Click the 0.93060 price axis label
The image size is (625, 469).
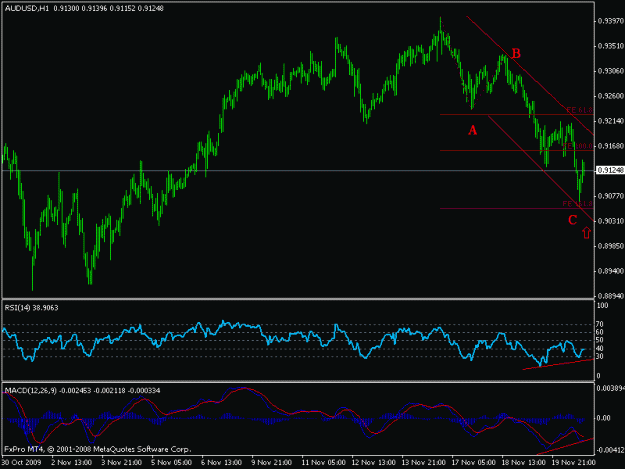click(x=611, y=71)
